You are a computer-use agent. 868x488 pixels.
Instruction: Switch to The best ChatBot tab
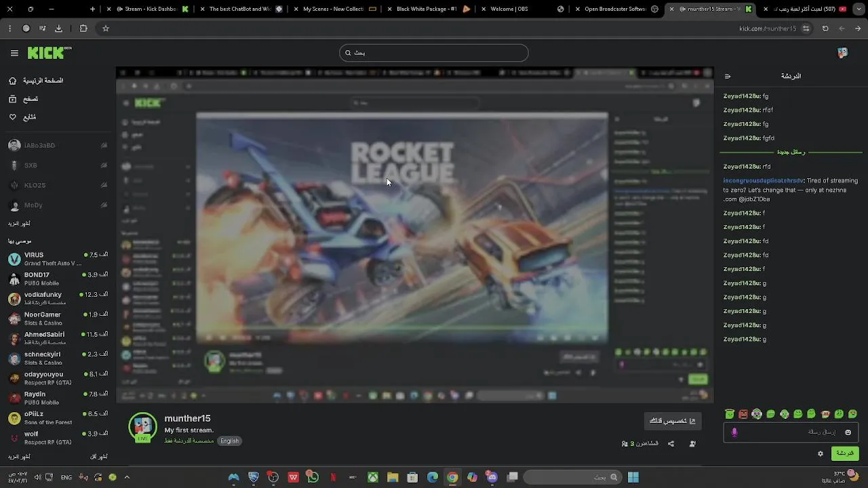[241, 9]
